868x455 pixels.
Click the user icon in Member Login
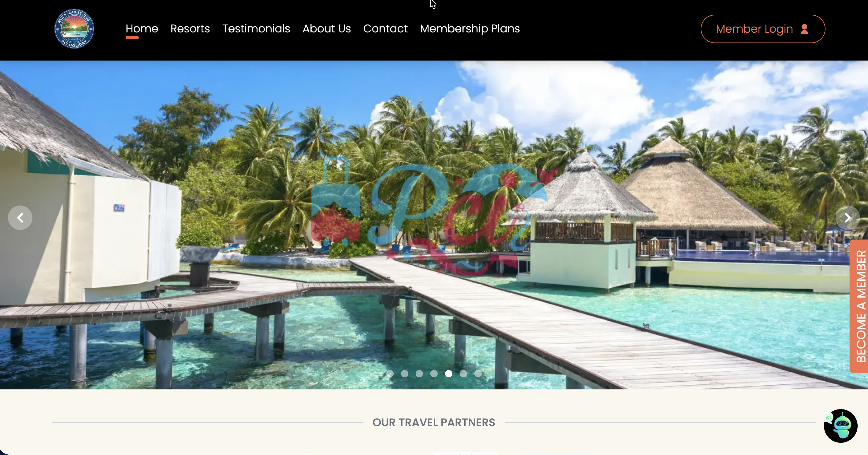click(x=804, y=29)
